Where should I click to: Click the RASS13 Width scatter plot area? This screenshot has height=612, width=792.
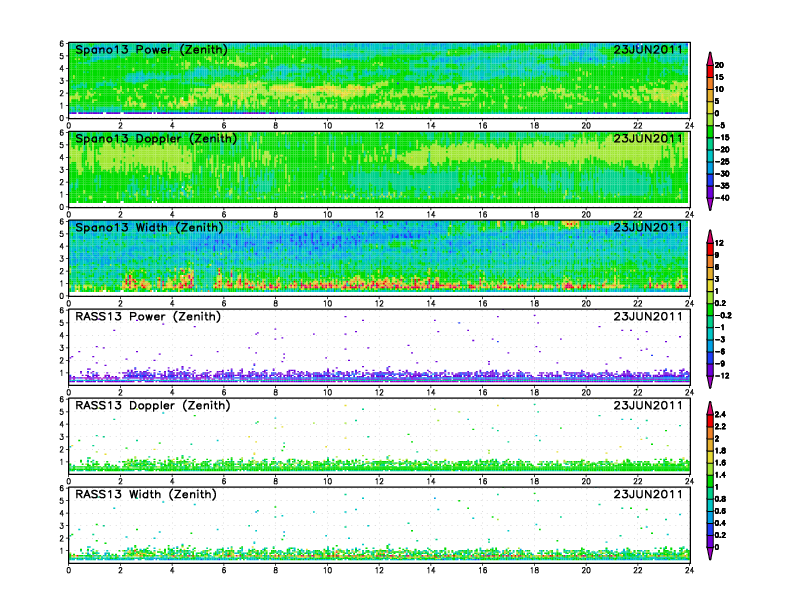tap(379, 524)
